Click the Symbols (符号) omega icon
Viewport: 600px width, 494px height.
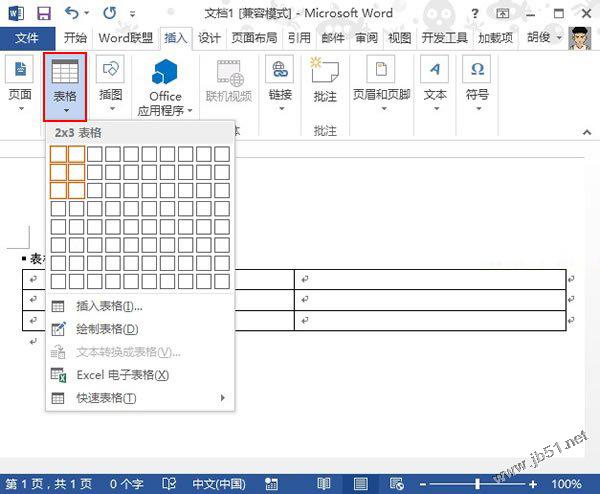(x=477, y=69)
